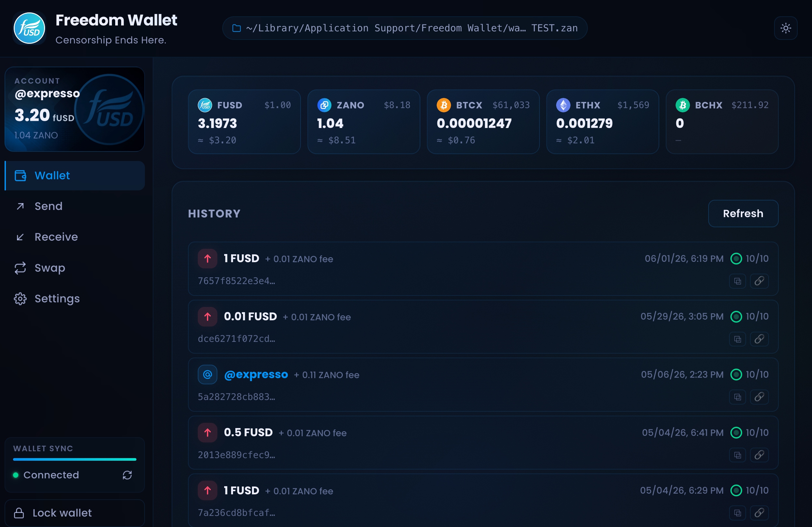
Task: Open explorer link for 7a236cd8bfcaf transaction
Action: 759,513
